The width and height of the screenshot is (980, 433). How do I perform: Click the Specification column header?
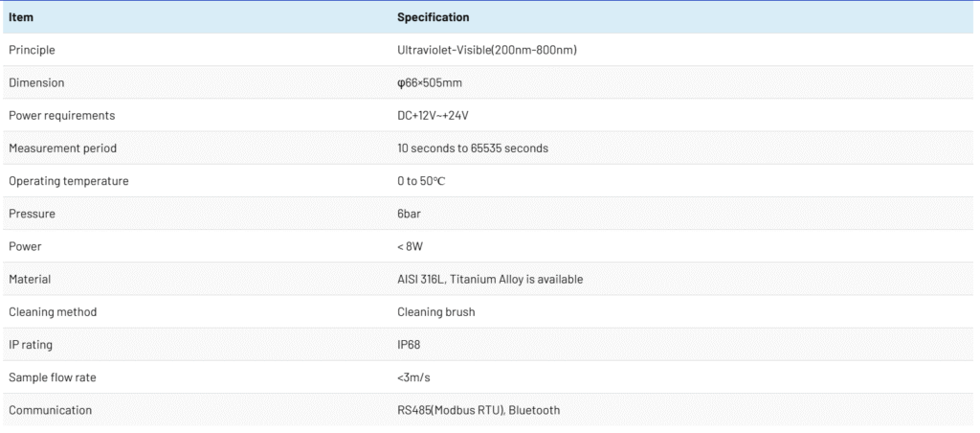tap(434, 17)
